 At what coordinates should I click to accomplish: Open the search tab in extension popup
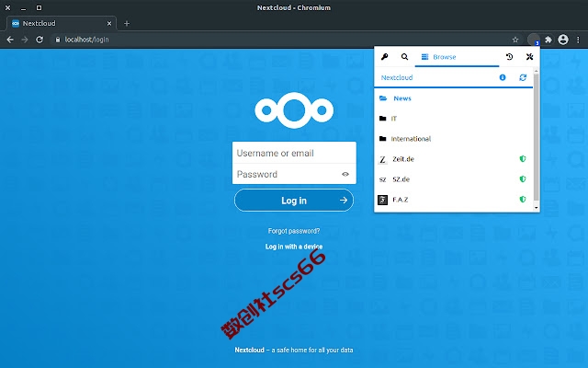coord(404,57)
